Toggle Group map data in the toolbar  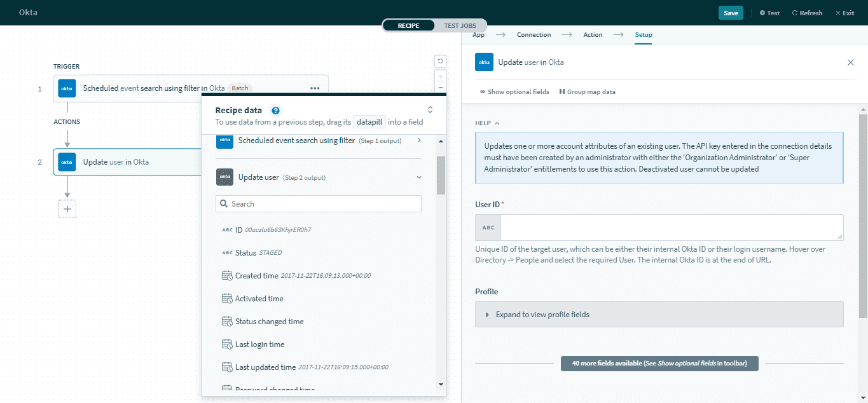tap(587, 92)
